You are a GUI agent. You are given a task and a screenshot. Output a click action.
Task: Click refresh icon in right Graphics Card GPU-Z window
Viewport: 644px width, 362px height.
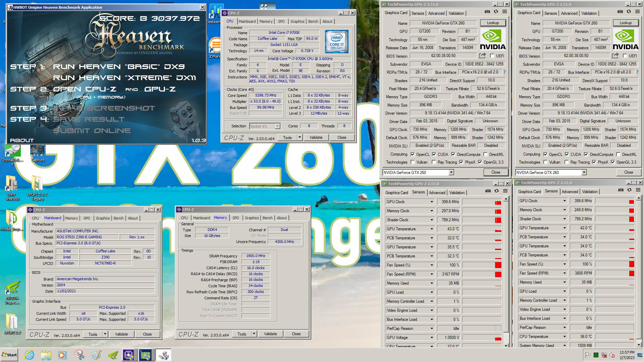629,12
